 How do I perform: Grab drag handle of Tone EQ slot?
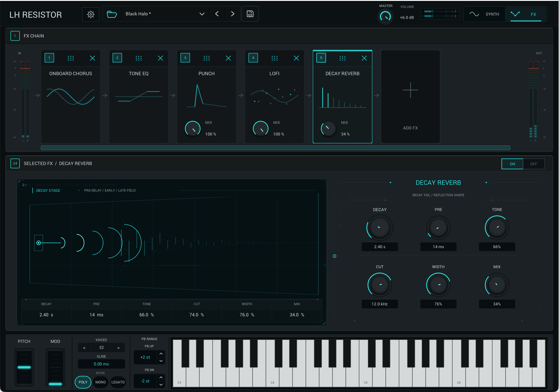pyautogui.click(x=138, y=58)
